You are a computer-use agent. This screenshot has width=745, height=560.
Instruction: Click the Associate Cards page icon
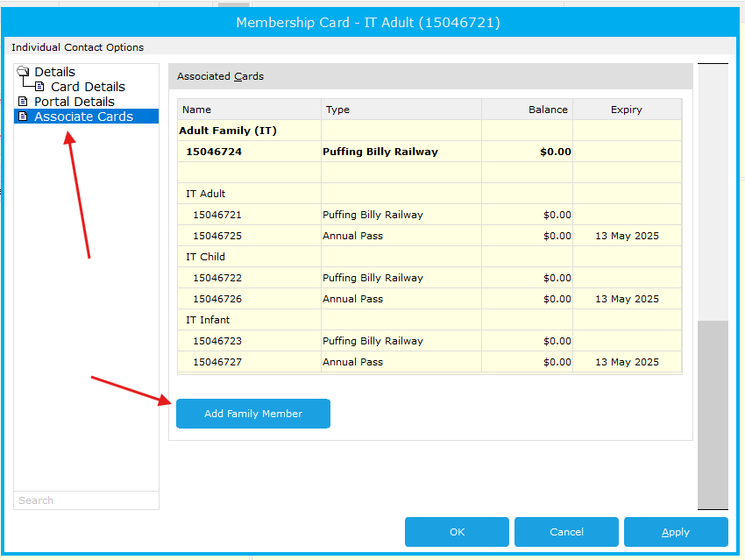click(x=23, y=117)
